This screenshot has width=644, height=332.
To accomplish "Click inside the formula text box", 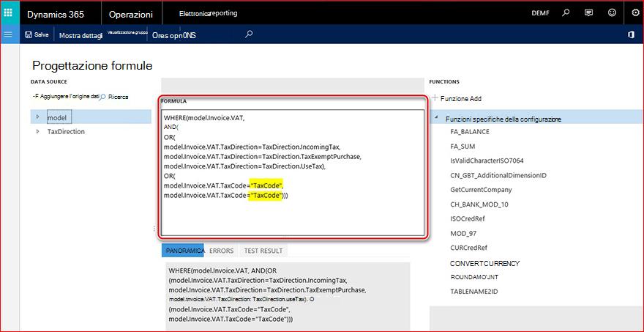I will point(293,172).
